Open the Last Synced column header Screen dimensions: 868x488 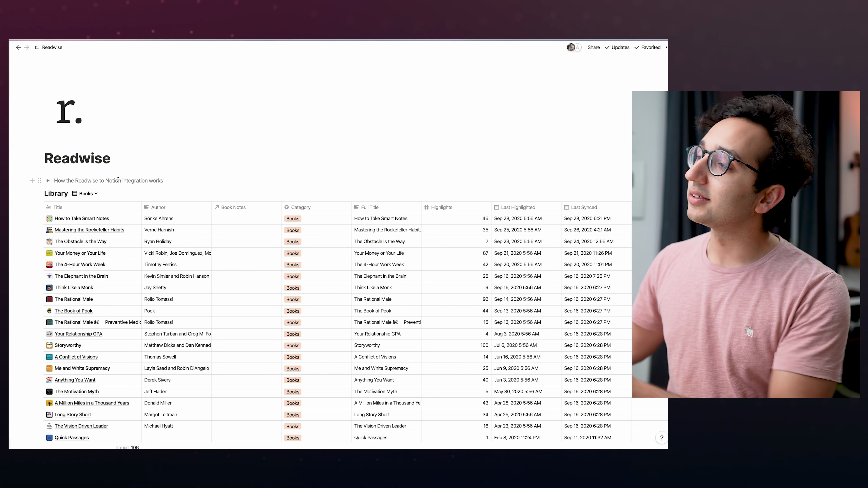(596, 207)
